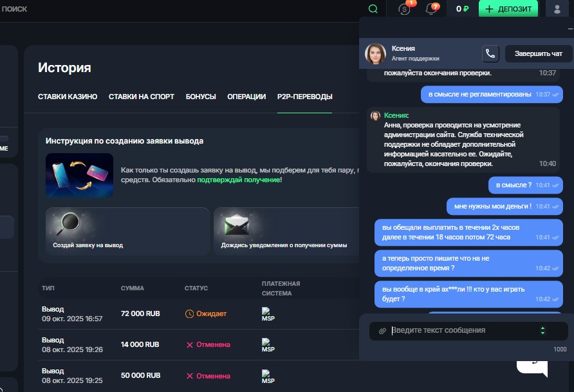Click the stepper arrows in message field

(542, 331)
